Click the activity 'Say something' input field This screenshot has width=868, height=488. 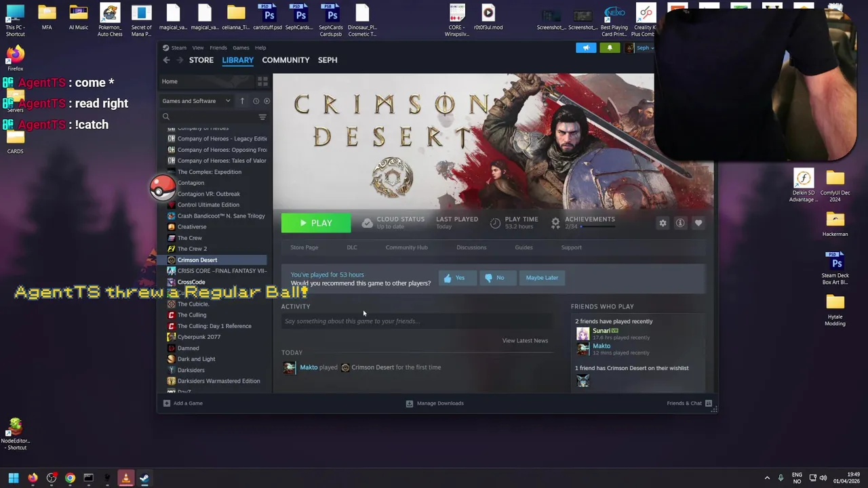pos(417,321)
